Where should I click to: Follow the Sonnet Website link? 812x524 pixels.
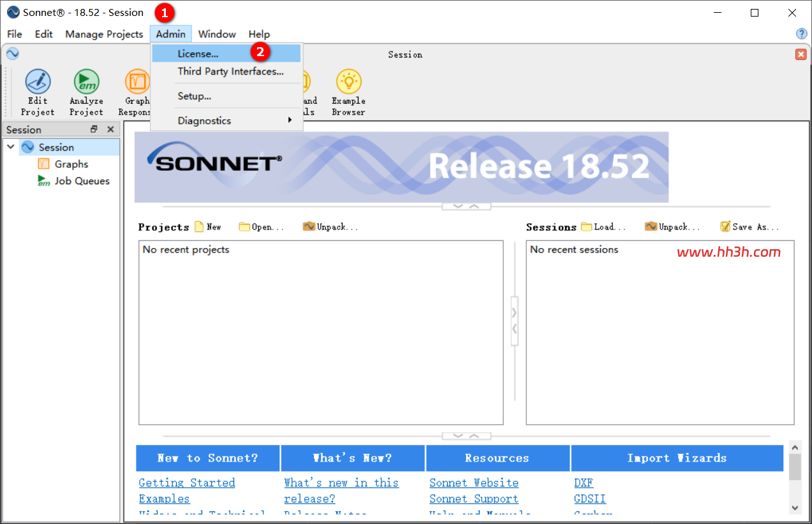[474, 483]
